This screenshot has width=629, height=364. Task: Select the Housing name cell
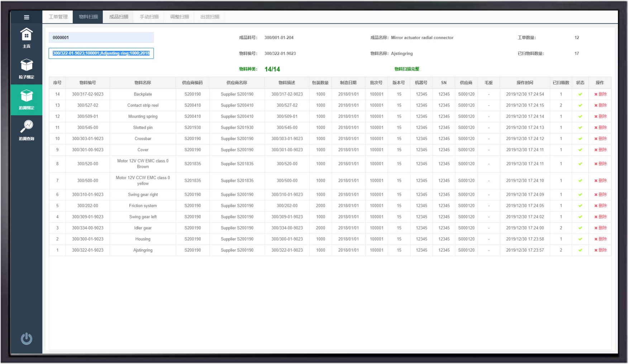[143, 239]
